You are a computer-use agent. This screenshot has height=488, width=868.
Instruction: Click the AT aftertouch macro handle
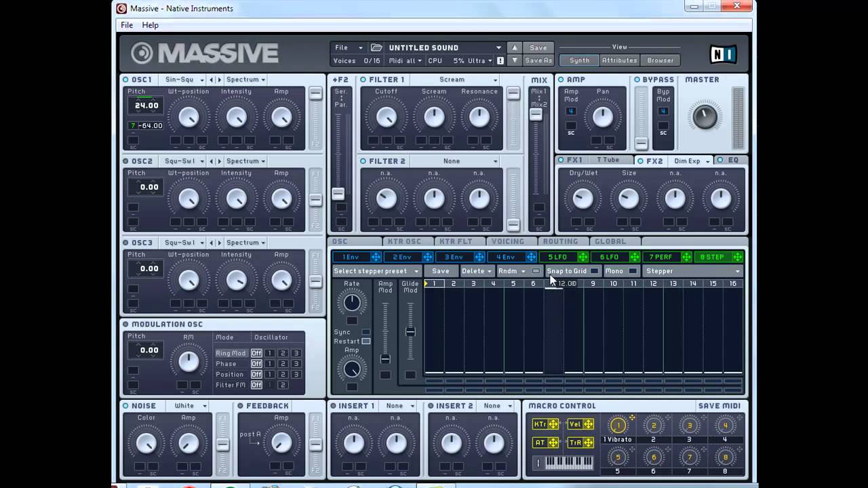click(x=545, y=443)
